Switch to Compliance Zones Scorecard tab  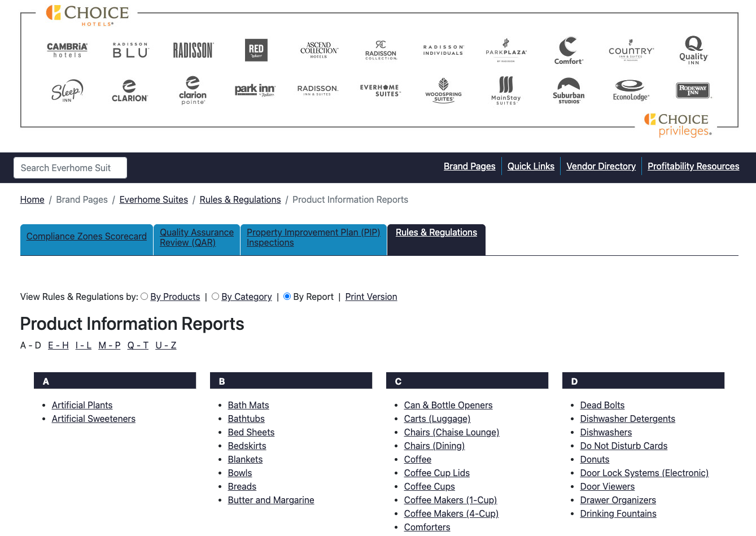coord(86,240)
